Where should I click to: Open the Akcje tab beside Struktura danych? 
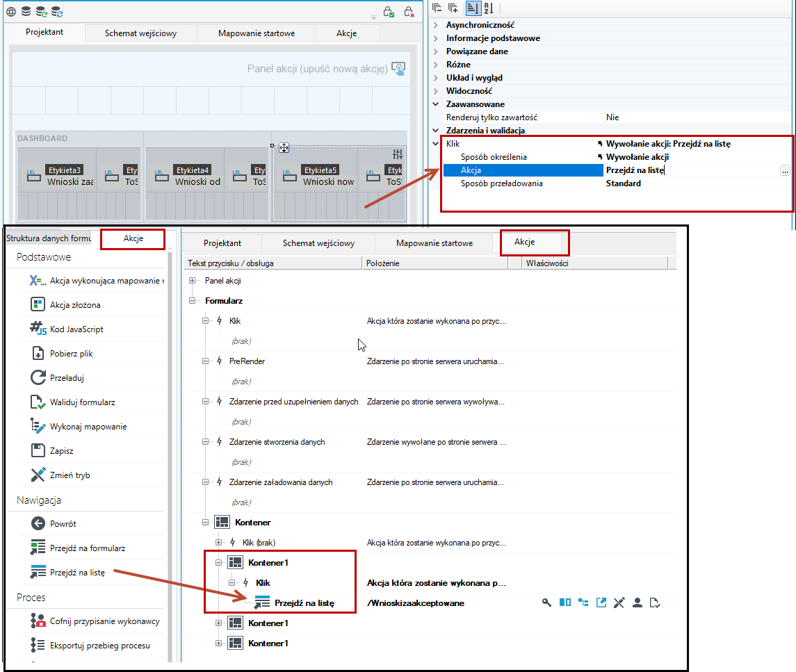coord(133,238)
